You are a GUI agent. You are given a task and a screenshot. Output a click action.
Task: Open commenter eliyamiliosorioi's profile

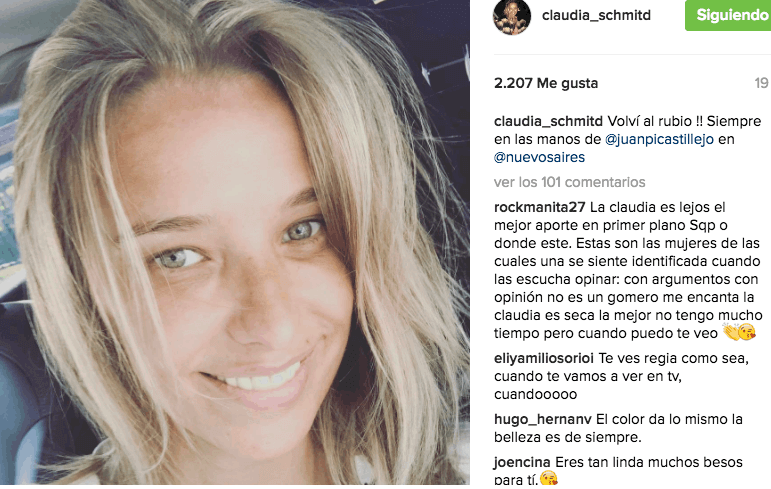pos(544,358)
